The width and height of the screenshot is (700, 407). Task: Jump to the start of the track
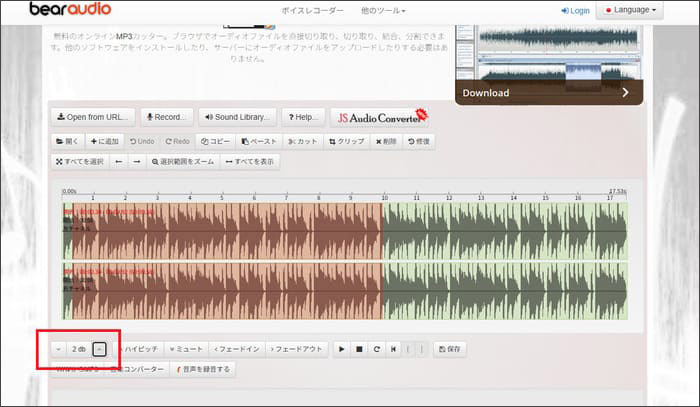click(x=393, y=349)
